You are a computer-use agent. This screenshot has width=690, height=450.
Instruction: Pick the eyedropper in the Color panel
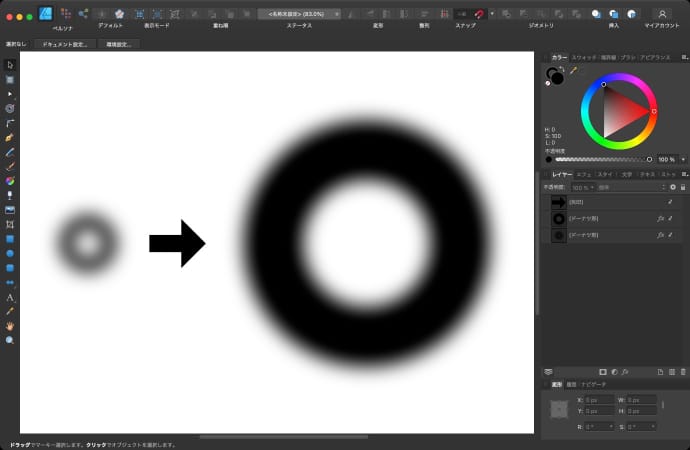pos(574,71)
